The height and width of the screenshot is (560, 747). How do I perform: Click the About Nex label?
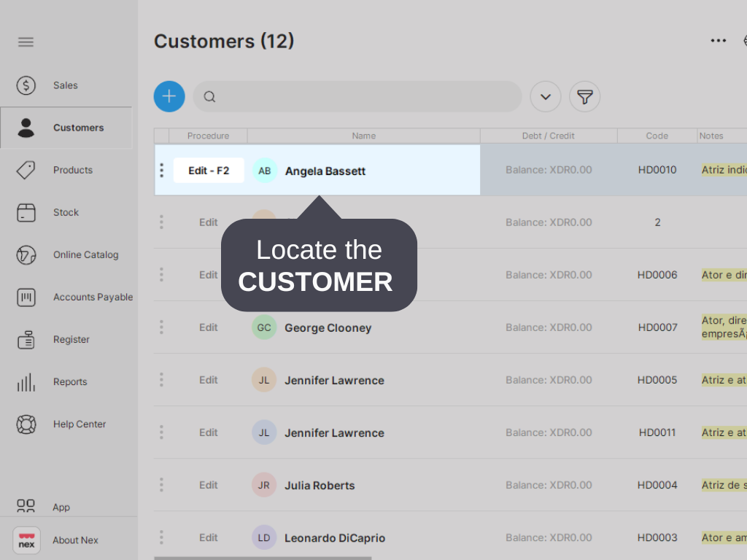click(x=75, y=540)
